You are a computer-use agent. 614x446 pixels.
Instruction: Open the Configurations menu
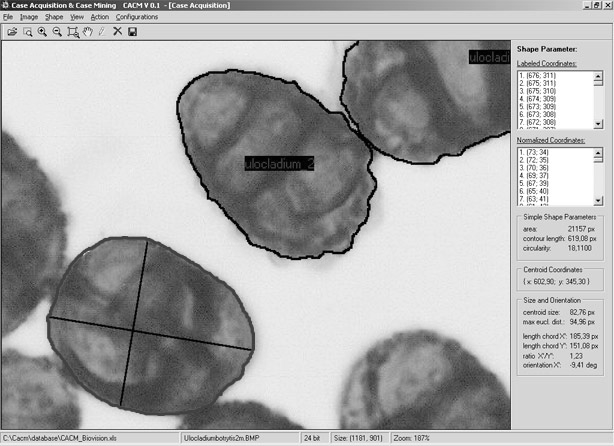click(137, 18)
